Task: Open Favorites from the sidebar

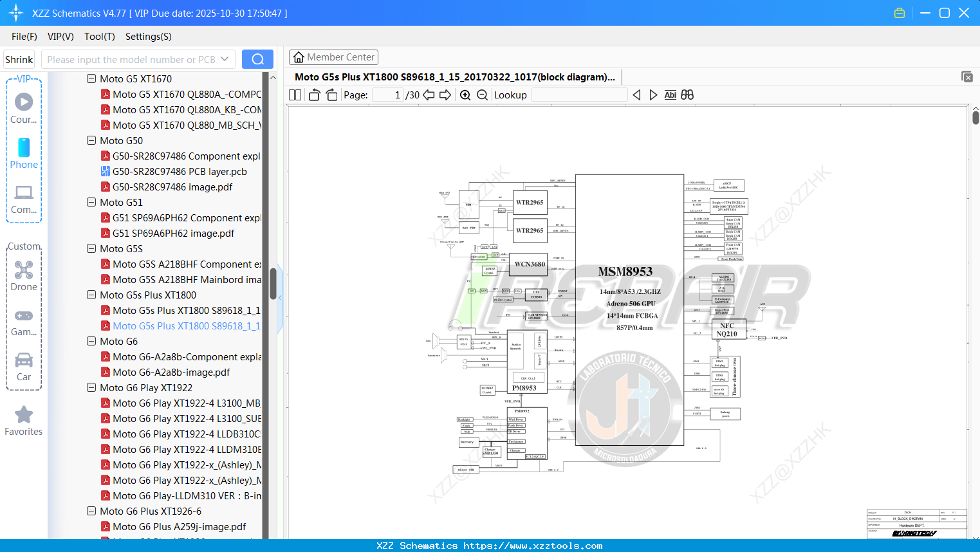Action: (24, 421)
